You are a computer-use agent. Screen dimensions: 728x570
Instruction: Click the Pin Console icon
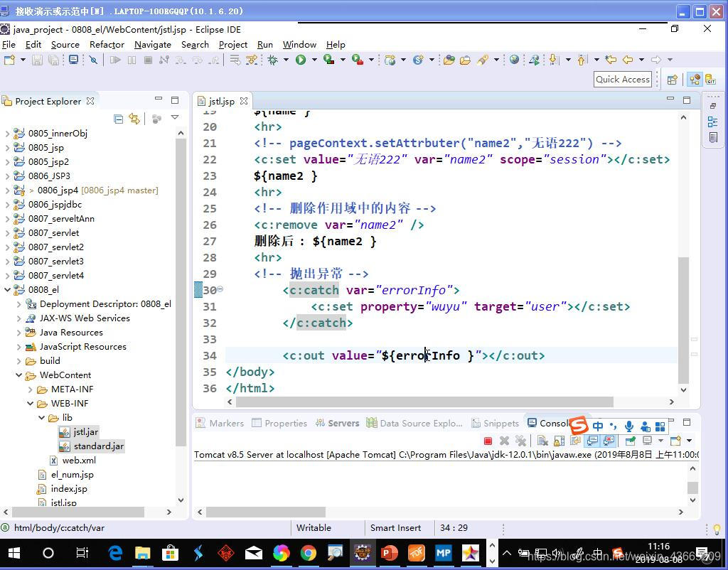tap(630, 441)
